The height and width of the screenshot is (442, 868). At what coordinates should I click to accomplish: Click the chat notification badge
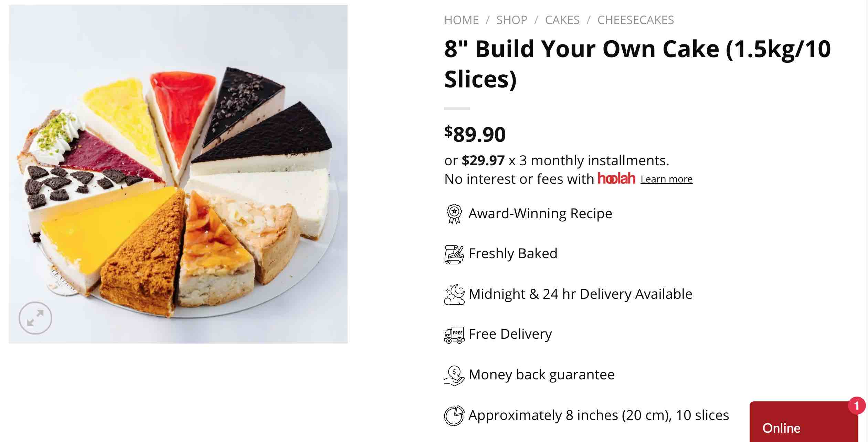(x=856, y=406)
